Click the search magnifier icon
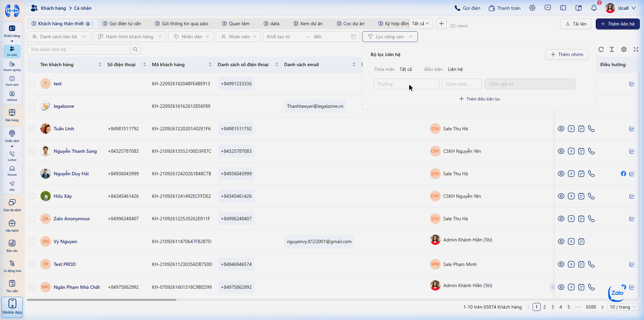This screenshot has width=644, height=320. (136, 49)
